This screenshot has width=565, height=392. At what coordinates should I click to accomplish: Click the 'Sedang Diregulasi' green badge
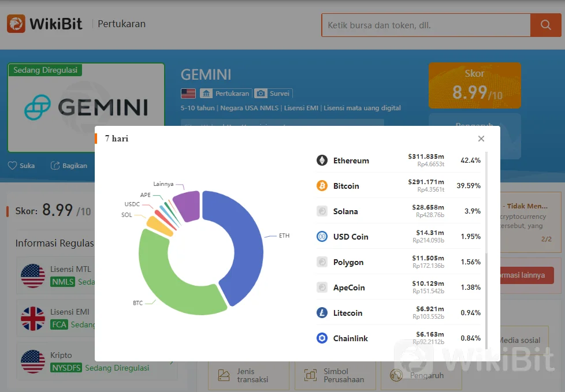click(46, 70)
